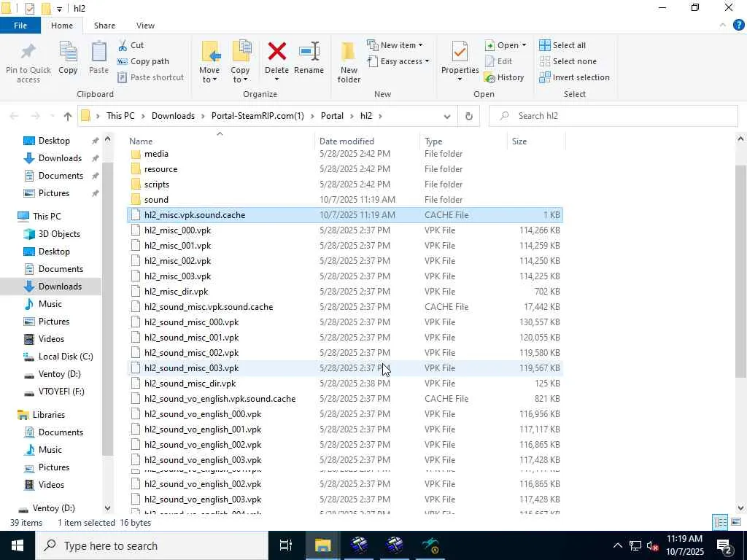Open the Easy access dropdown
The width and height of the screenshot is (747, 560).
[x=398, y=61]
